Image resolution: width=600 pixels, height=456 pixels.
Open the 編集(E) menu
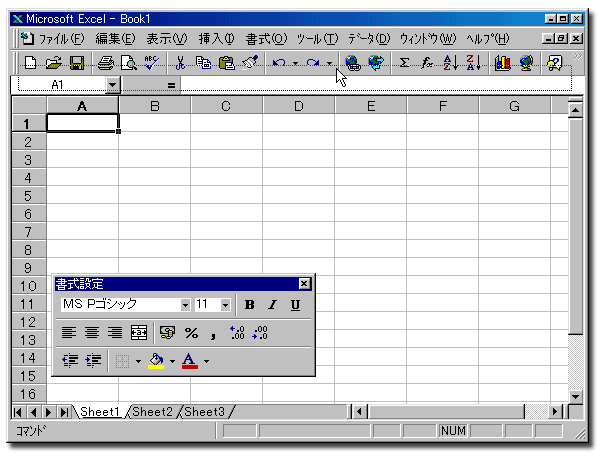point(115,39)
